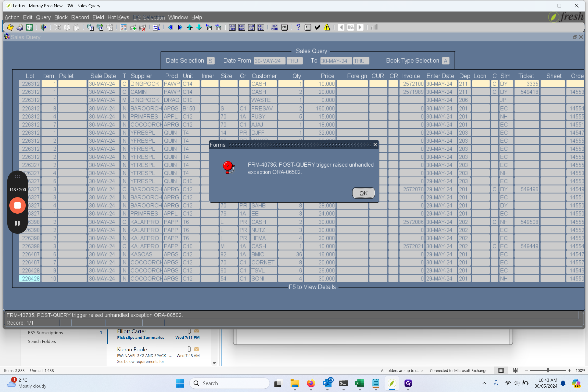Click the KEY MENU toolbar icon
Viewport: 588px width, 392px height.
click(275, 27)
